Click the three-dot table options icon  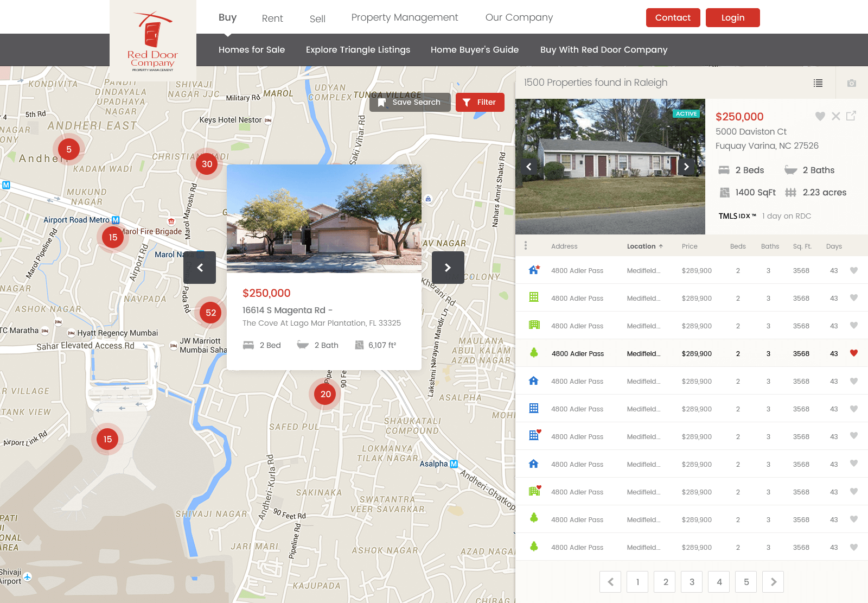(x=525, y=246)
